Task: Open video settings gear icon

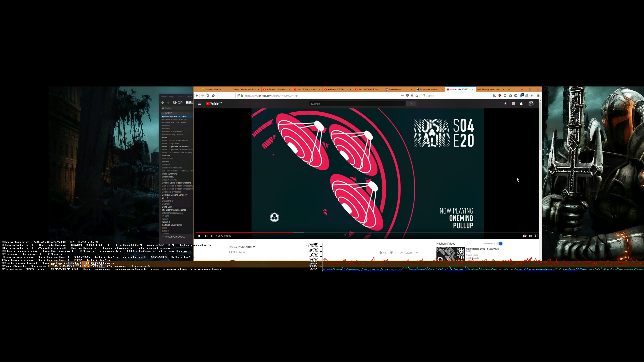Action: (x=525, y=236)
